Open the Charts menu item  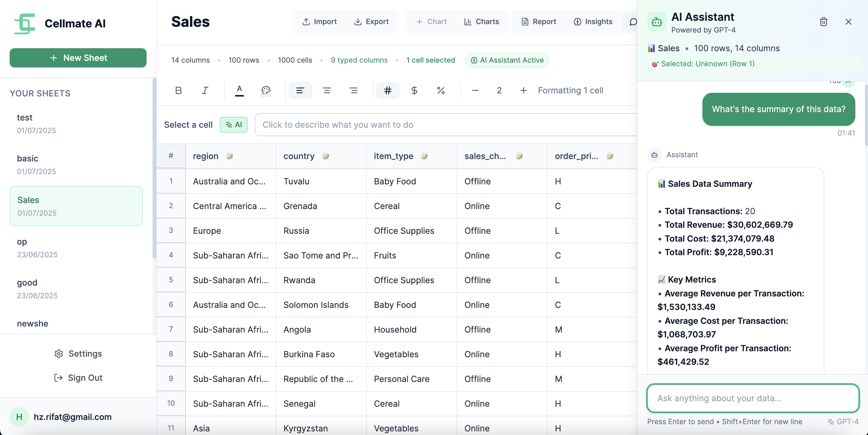coord(482,22)
